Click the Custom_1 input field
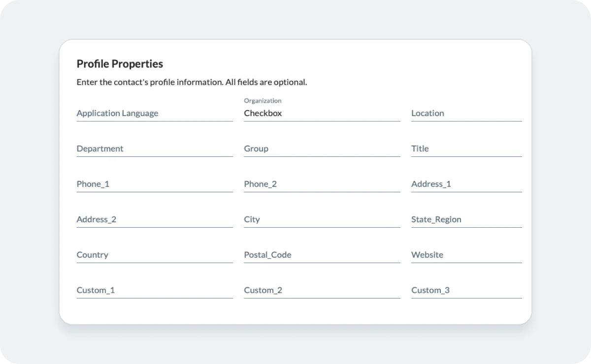591x364 pixels. pos(155,290)
